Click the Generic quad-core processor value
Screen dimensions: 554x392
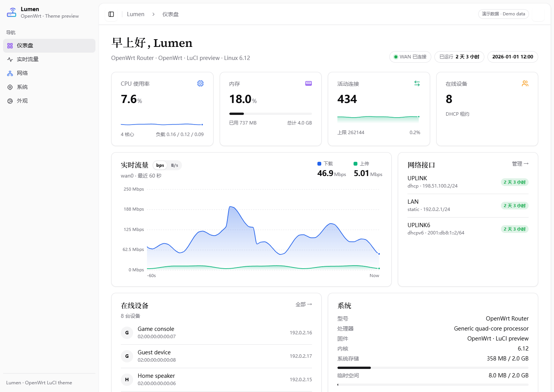click(x=491, y=329)
